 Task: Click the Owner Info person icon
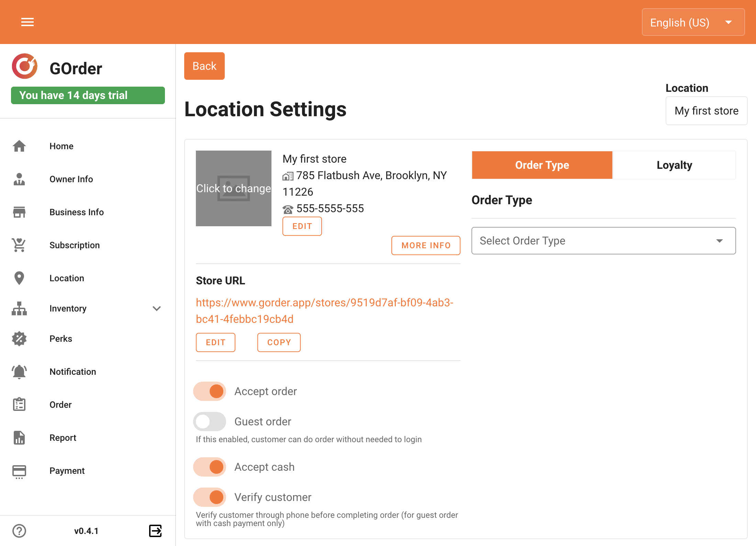point(19,179)
